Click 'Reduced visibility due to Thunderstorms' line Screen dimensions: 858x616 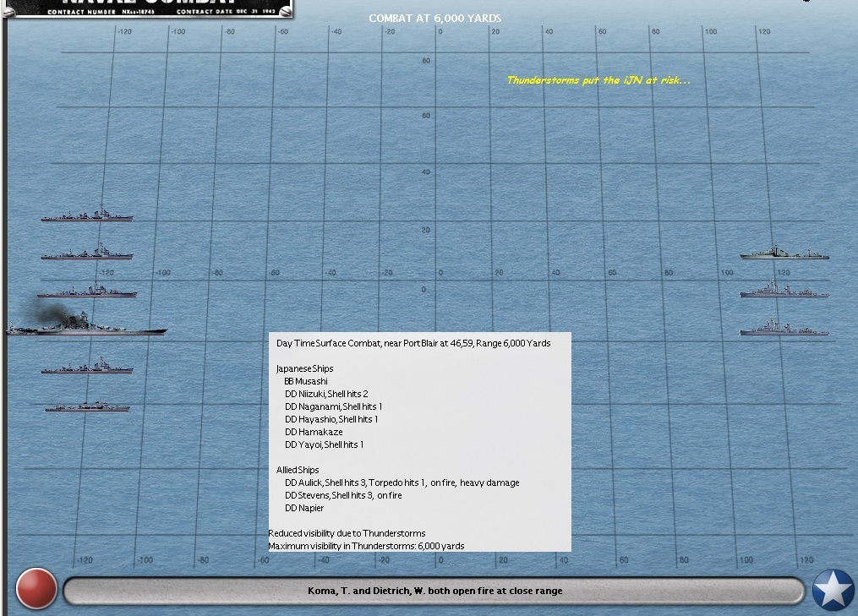tap(347, 533)
